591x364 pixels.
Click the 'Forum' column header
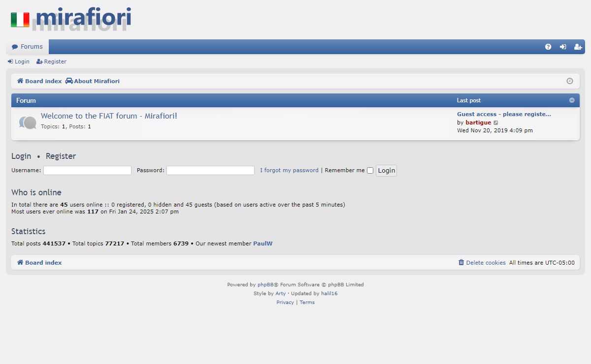(x=26, y=100)
